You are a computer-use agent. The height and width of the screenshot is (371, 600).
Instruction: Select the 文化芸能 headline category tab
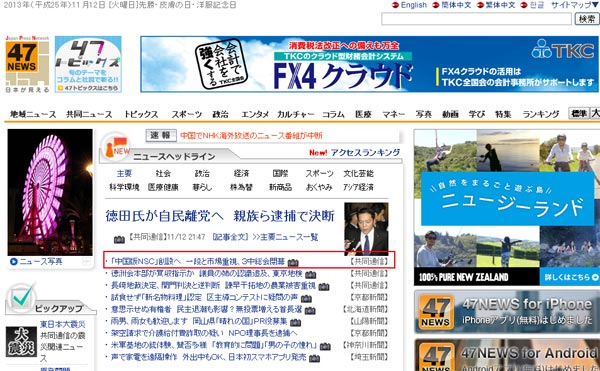(358, 173)
